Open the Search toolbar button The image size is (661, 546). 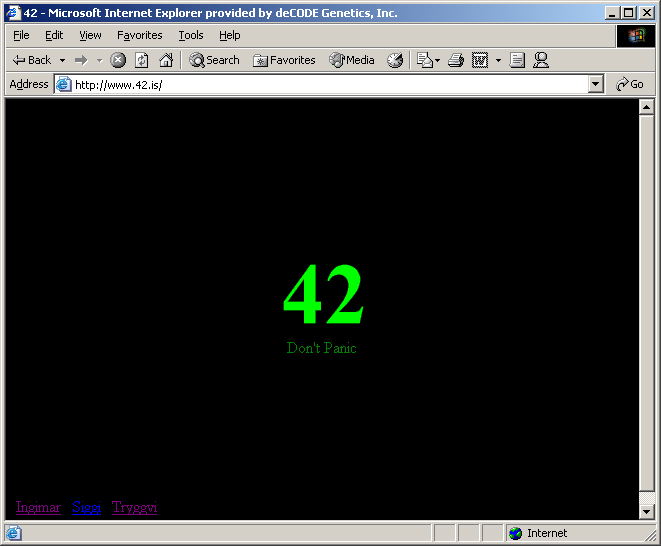tap(214, 60)
